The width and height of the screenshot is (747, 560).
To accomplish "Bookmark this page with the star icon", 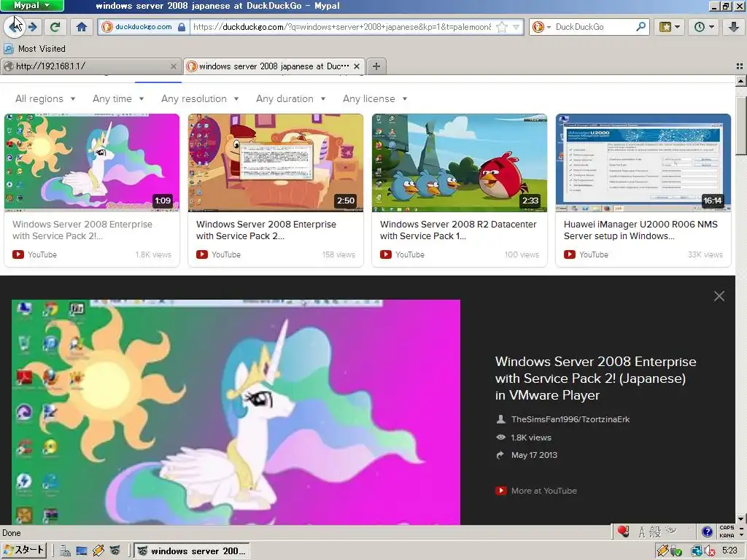I will 502,27.
